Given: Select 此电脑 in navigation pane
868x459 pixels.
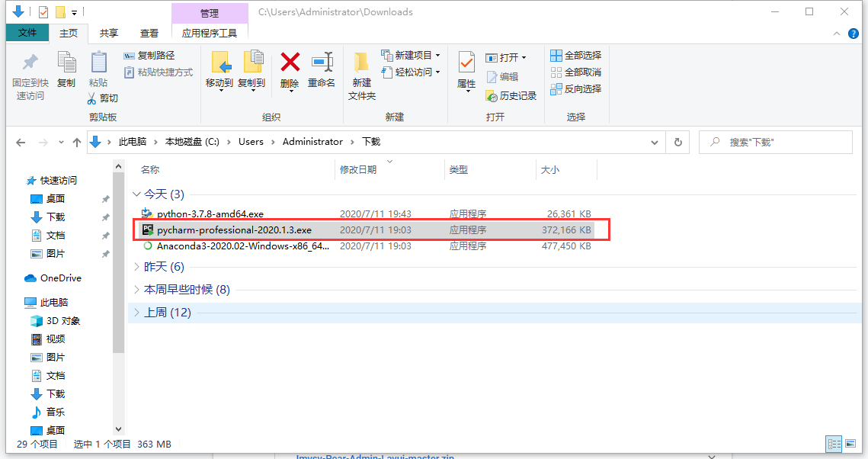Looking at the screenshot, I should [53, 302].
